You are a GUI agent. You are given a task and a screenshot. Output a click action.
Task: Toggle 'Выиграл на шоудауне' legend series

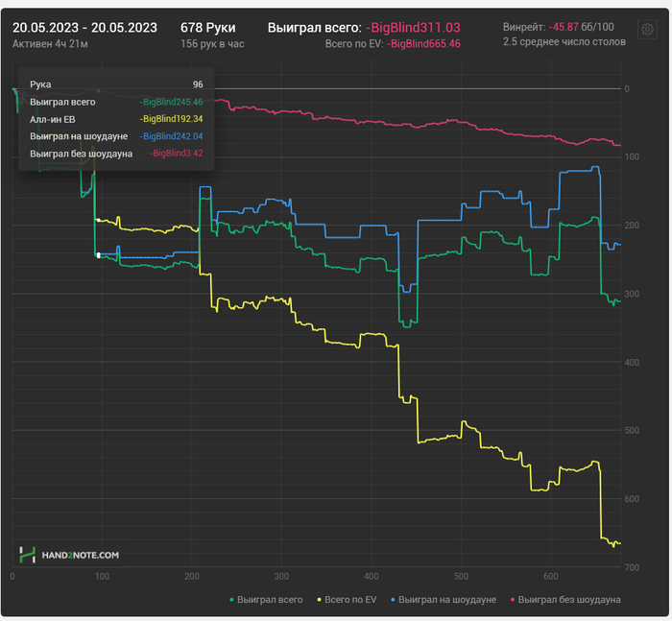[446, 600]
